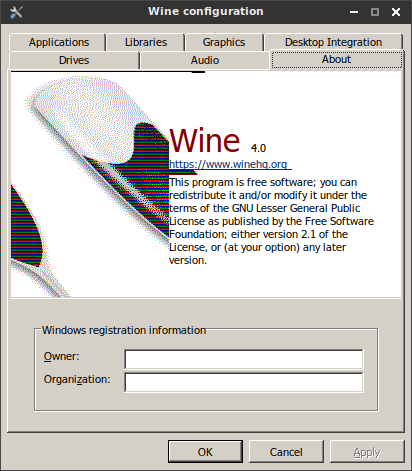Minimize the Wine configuration window

point(354,12)
